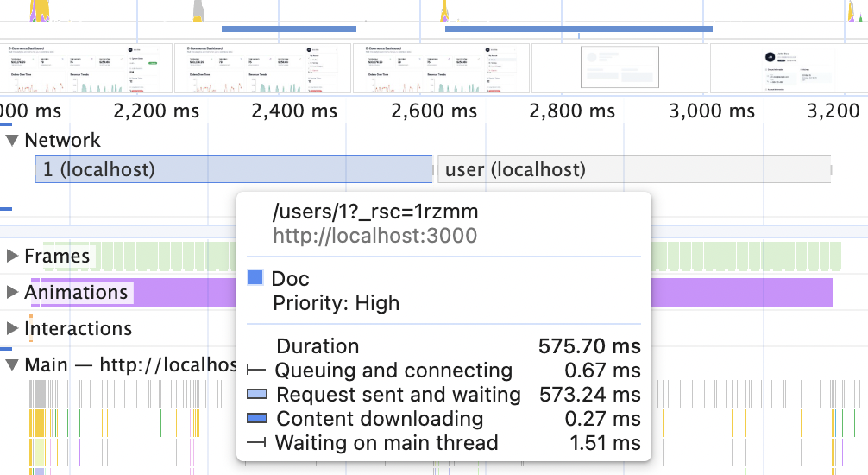Click the 2,800 ms ruler mark

[x=573, y=111]
